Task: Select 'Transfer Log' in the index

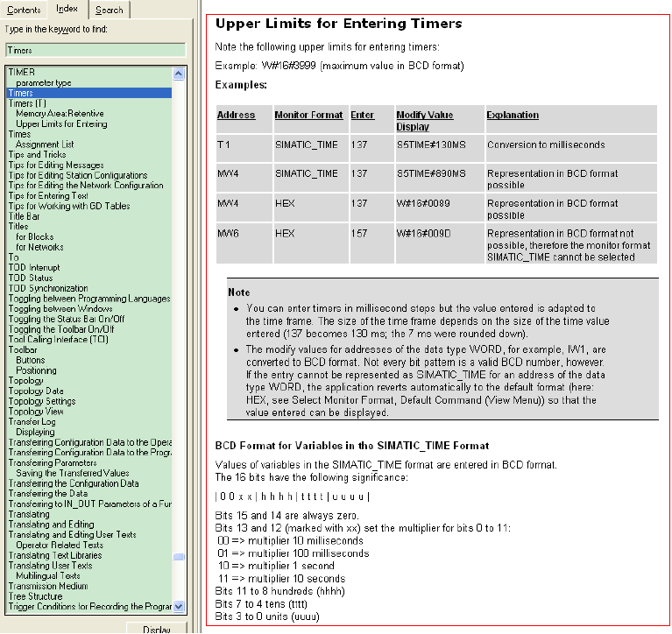Action: (32, 422)
